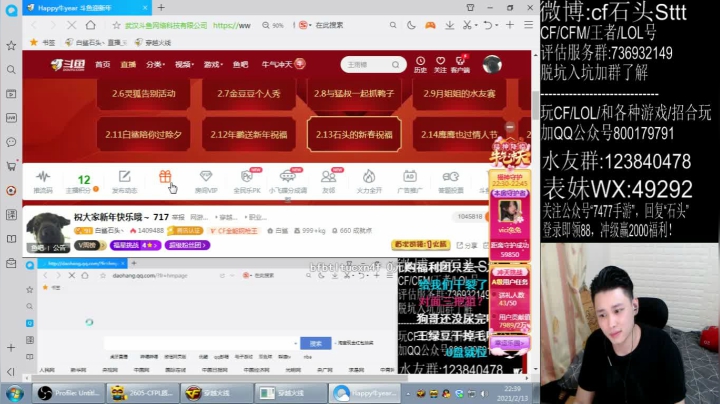Screen dimensions: 720x404
Task: Click the scissors screenshot icon
Action: click(467, 25)
